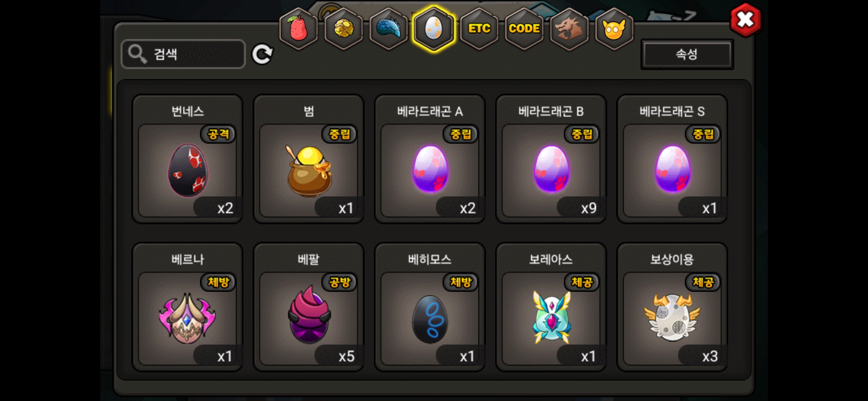Switch to the CODE tab
This screenshot has width=868, height=401.
524,29
